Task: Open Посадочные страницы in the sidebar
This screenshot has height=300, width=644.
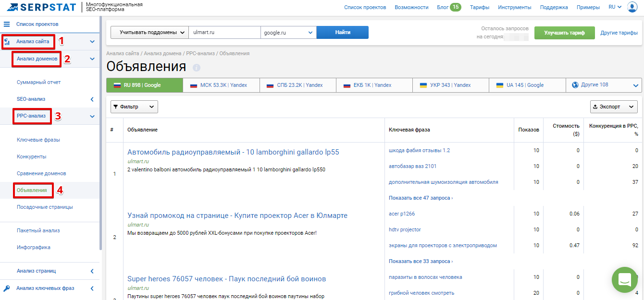Action: coord(45,207)
